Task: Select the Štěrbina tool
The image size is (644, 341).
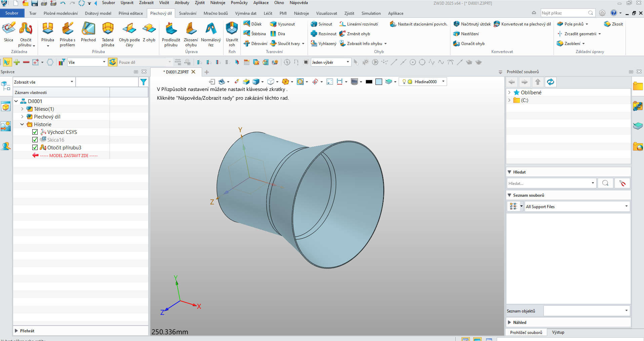Action: 255,34
